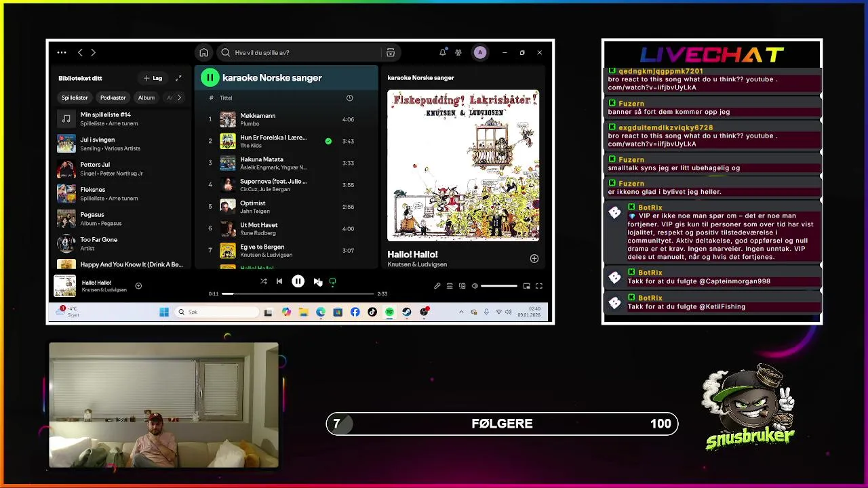Open the Browse icon in the search bar
This screenshot has width=868, height=488.
(x=391, y=52)
